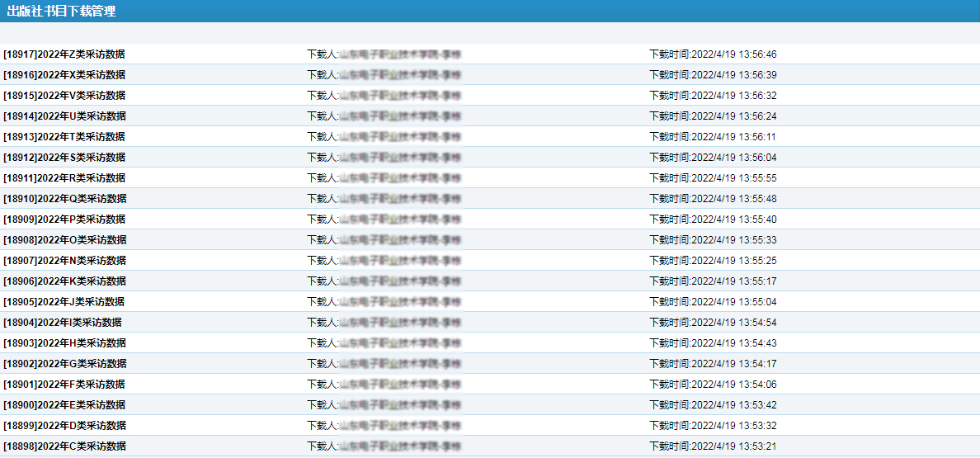980x458 pixels.
Task: Click the 出版社书目下载管理 header title
Action: coord(61,12)
